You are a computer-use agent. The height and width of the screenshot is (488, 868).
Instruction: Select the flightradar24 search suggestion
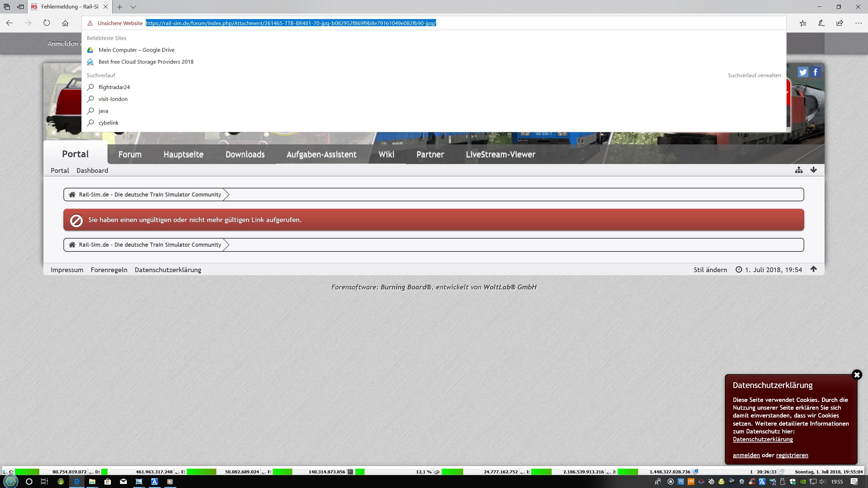pos(114,87)
